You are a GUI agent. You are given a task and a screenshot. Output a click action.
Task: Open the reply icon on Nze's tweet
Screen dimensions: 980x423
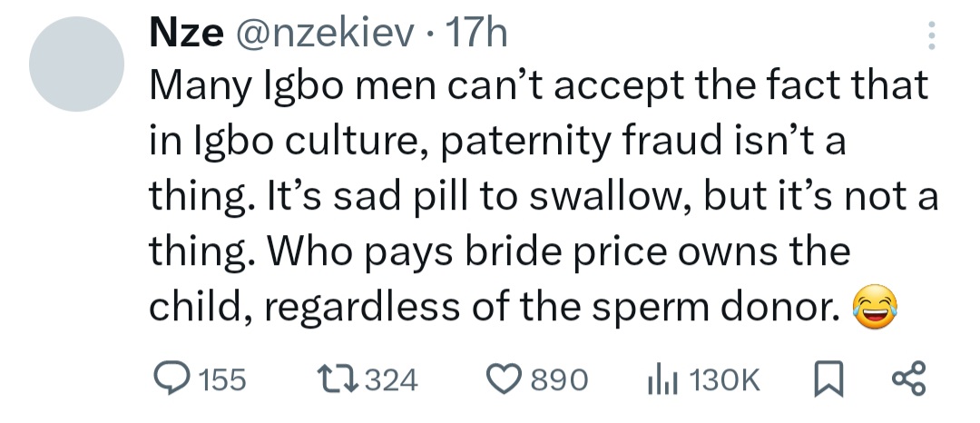167,379
